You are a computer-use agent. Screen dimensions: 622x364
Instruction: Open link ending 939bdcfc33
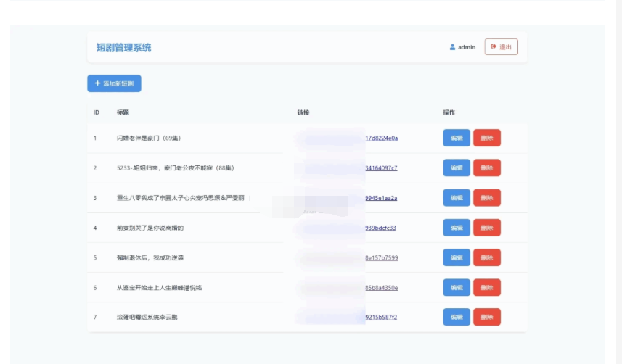coord(380,228)
